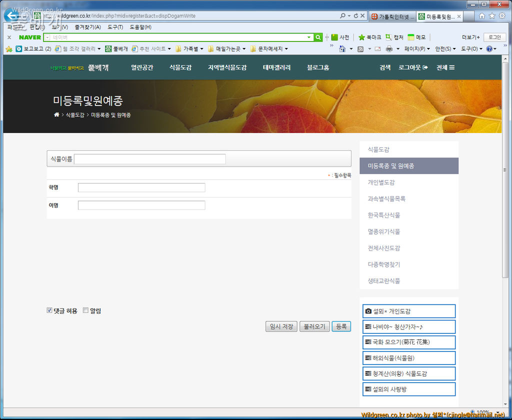This screenshot has height=420, width=512.
Task: Expand the 가족별 favorites folder dropdown
Action: [x=189, y=49]
